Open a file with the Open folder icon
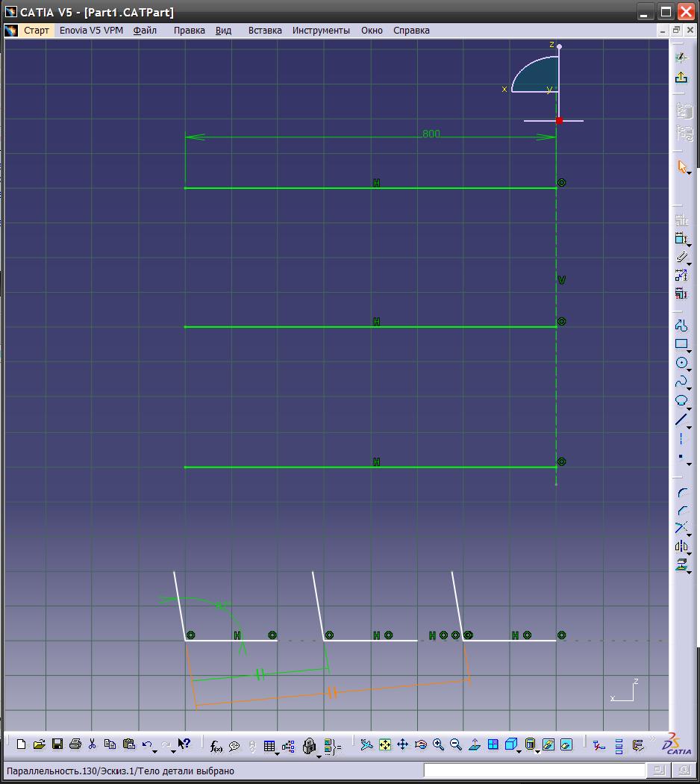The image size is (700, 784). point(39,744)
